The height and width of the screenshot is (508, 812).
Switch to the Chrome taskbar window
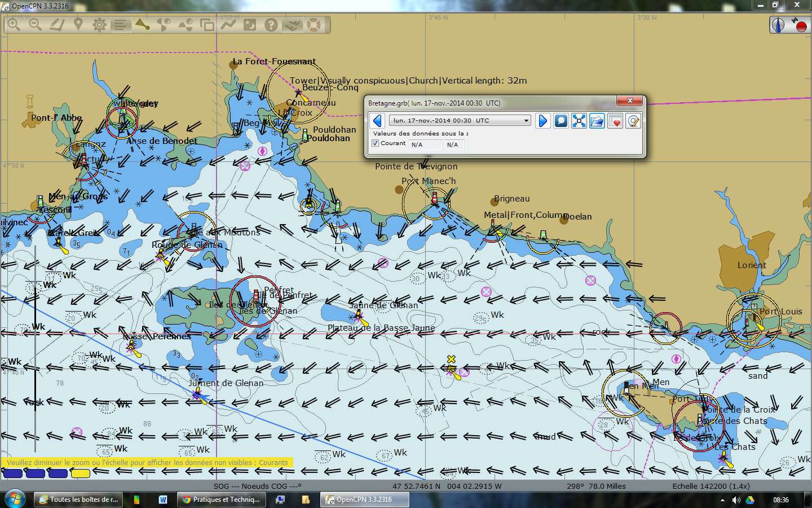point(220,500)
